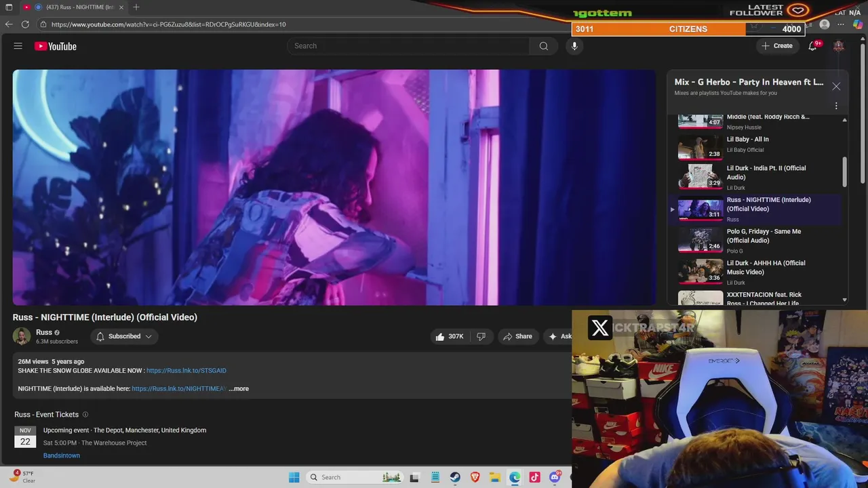Image resolution: width=868 pixels, height=488 pixels.
Task: Share the video
Action: click(517, 336)
